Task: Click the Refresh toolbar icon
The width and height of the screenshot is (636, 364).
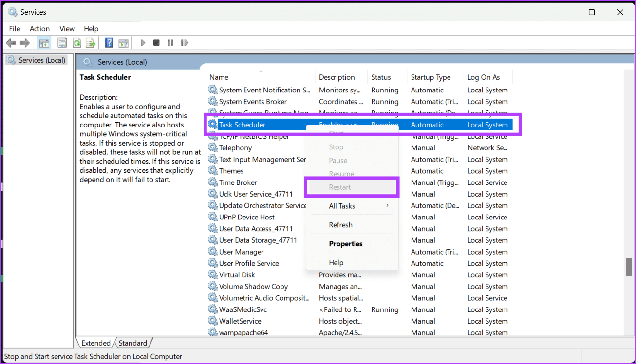Action: [x=77, y=42]
